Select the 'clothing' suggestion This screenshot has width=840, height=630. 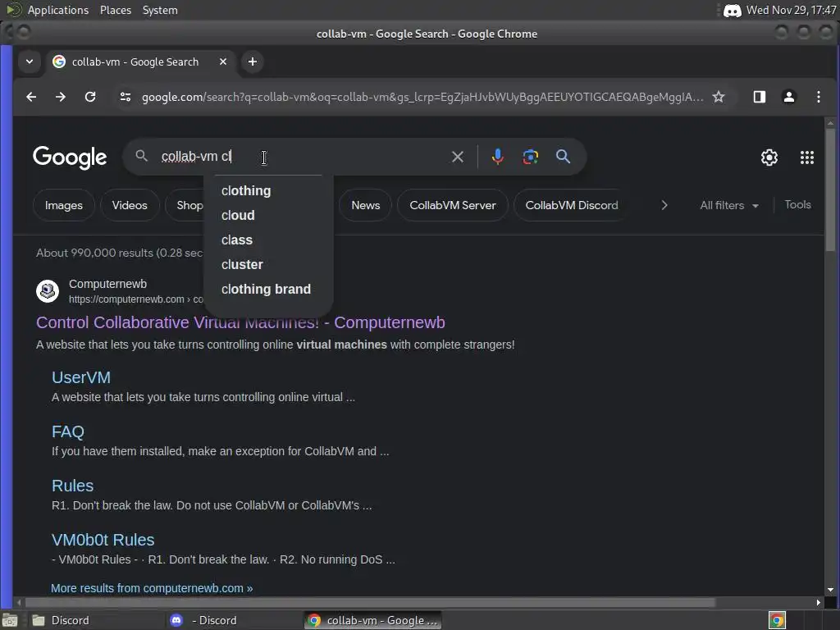pos(268,190)
